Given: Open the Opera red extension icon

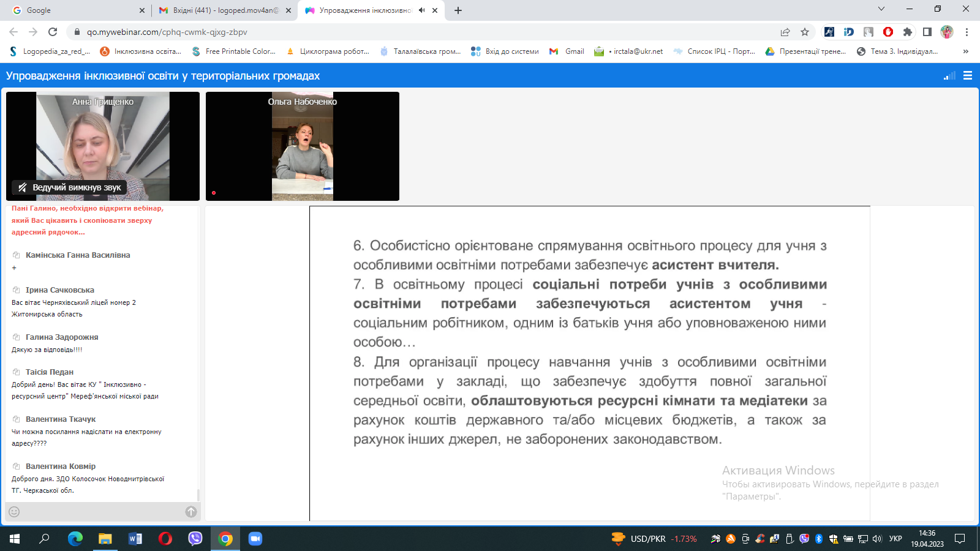Looking at the screenshot, I should click(x=888, y=32).
